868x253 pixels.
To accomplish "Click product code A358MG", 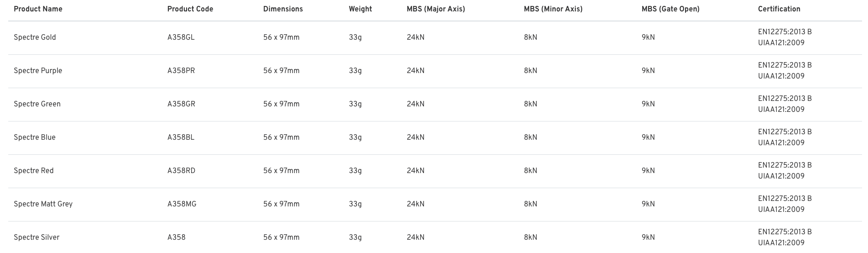I will click(x=182, y=204).
